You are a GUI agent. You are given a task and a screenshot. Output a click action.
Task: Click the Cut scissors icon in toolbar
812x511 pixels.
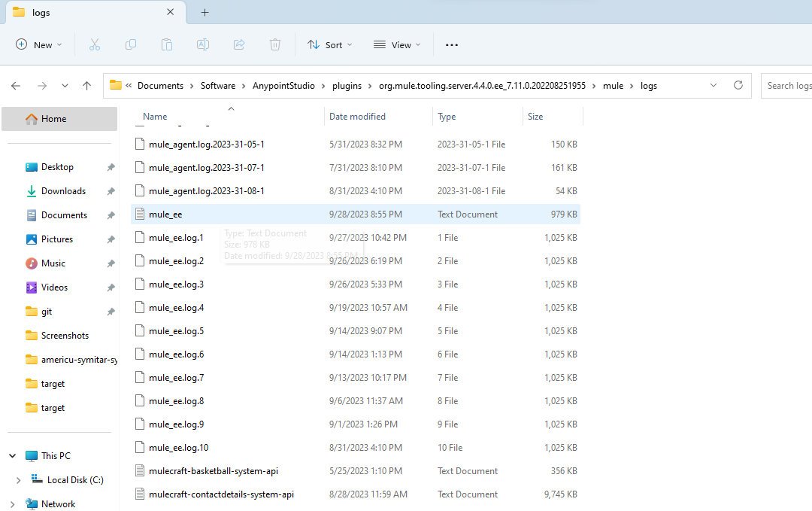pos(94,45)
